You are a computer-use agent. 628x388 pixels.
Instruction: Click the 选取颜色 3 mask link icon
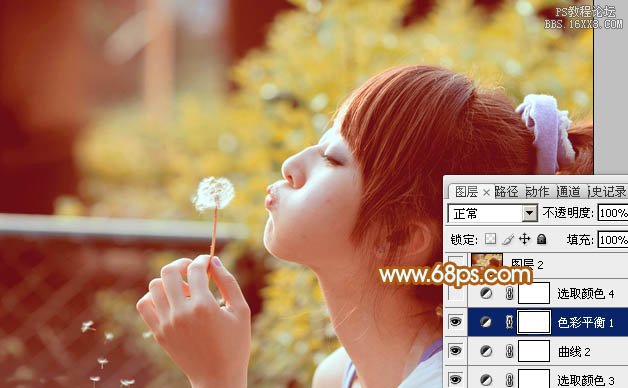[x=509, y=379]
